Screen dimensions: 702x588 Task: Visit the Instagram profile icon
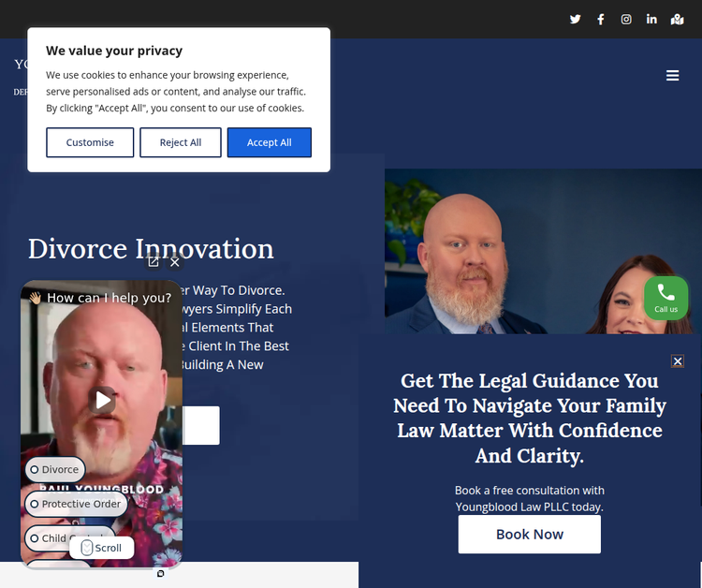(x=626, y=20)
